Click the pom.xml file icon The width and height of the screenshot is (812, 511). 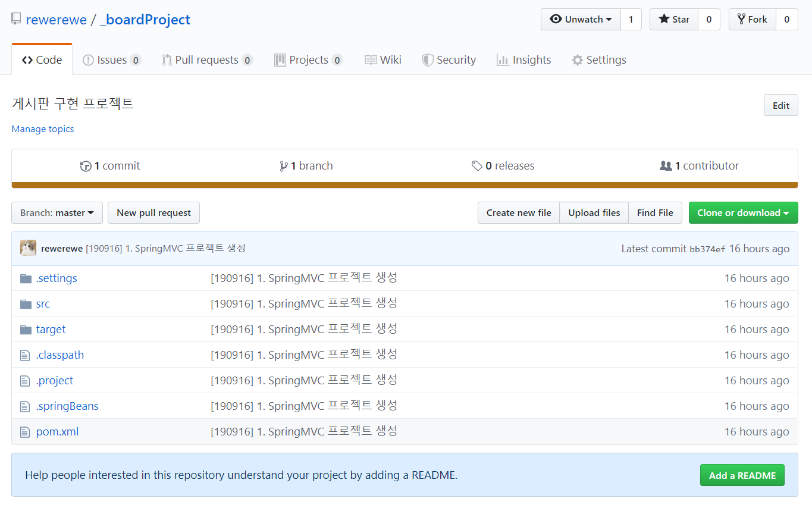tap(25, 432)
